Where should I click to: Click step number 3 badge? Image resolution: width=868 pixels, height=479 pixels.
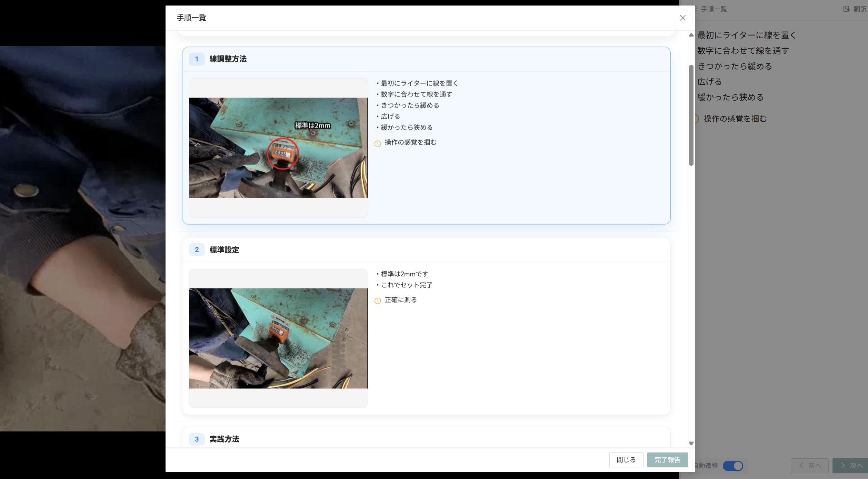click(197, 439)
